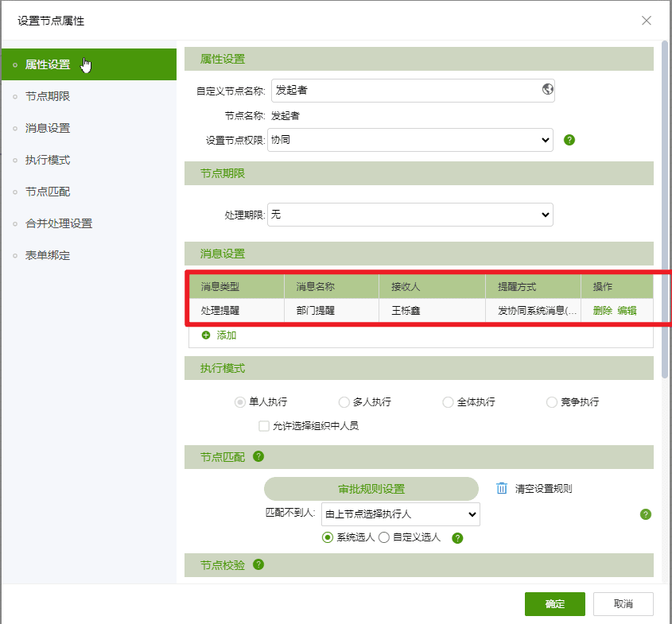This screenshot has height=624, width=672.
Task: Open 处理期限 dropdown showing 无
Action: 410,215
